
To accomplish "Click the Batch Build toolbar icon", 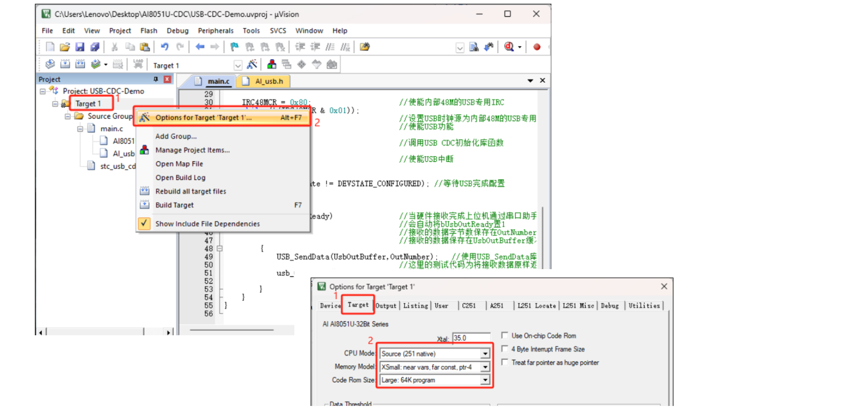I will click(x=96, y=64).
